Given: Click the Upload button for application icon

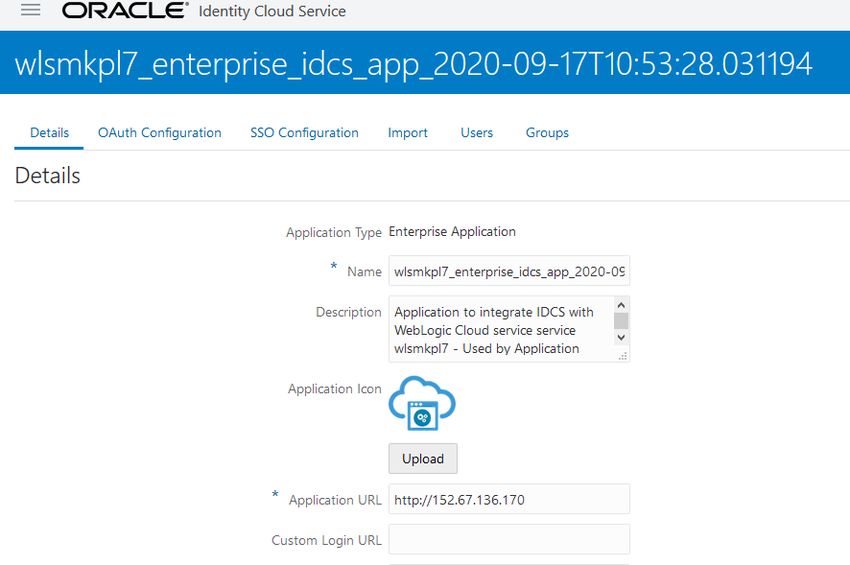Looking at the screenshot, I should pyautogui.click(x=423, y=459).
